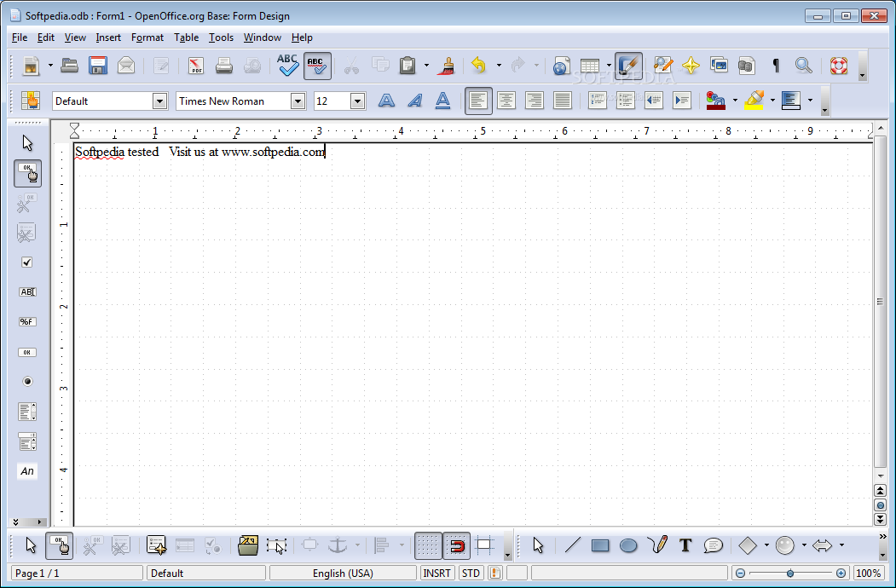Select the Format Paintbrush tool
This screenshot has height=588, width=896.
(x=446, y=66)
